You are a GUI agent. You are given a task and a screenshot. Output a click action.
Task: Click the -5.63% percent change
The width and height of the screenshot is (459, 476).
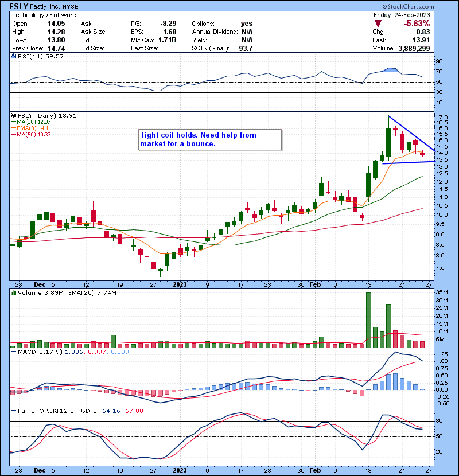pos(417,24)
